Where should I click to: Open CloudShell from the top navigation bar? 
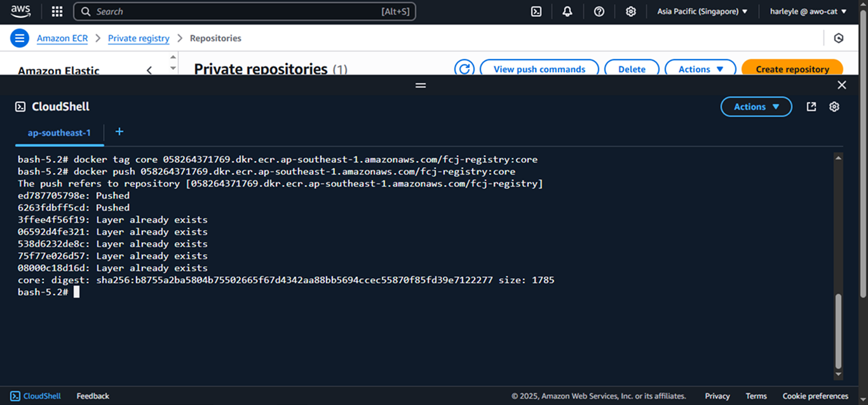[536, 11]
